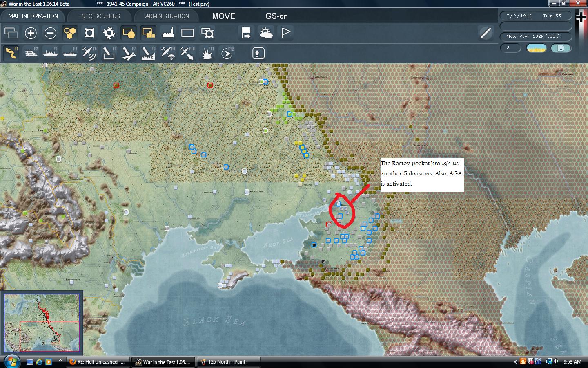This screenshot has height=368, width=588.
Task: Select the F4 ship mode
Action: click(x=70, y=53)
